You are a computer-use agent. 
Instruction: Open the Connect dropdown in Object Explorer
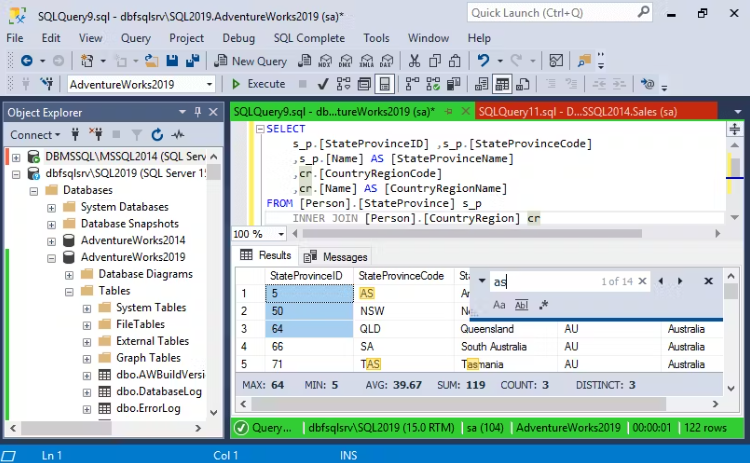point(35,135)
